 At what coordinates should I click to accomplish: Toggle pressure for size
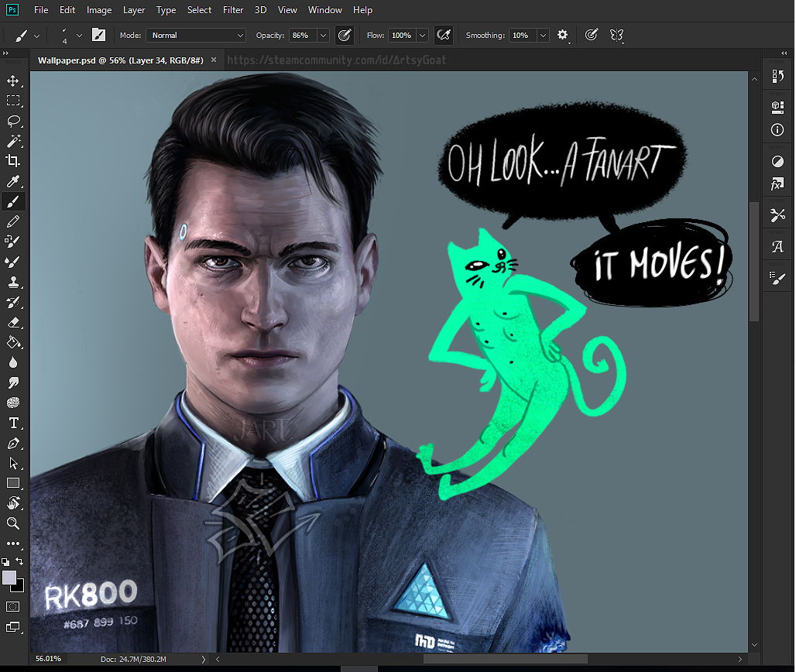coord(591,35)
